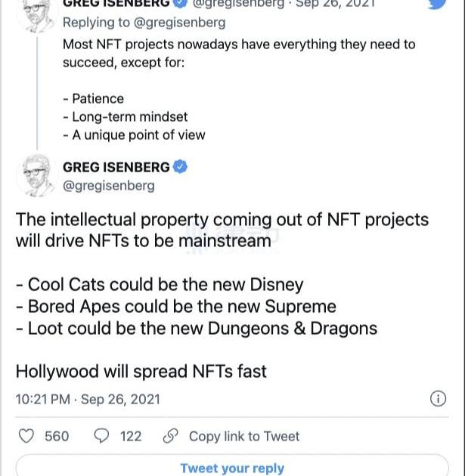The image size is (465, 476).
Task: Click the 122 replies count
Action: (131, 436)
